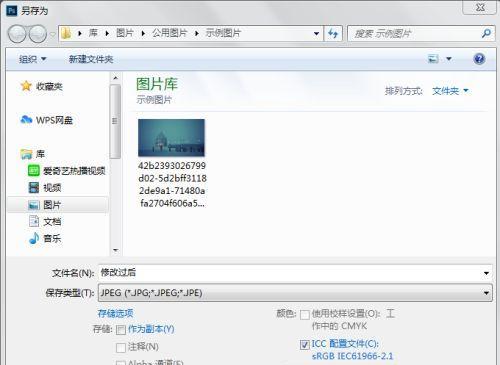Click the green 爱奇艺热播视频 icon
Image resolution: width=500 pixels, height=365 pixels.
(34, 170)
